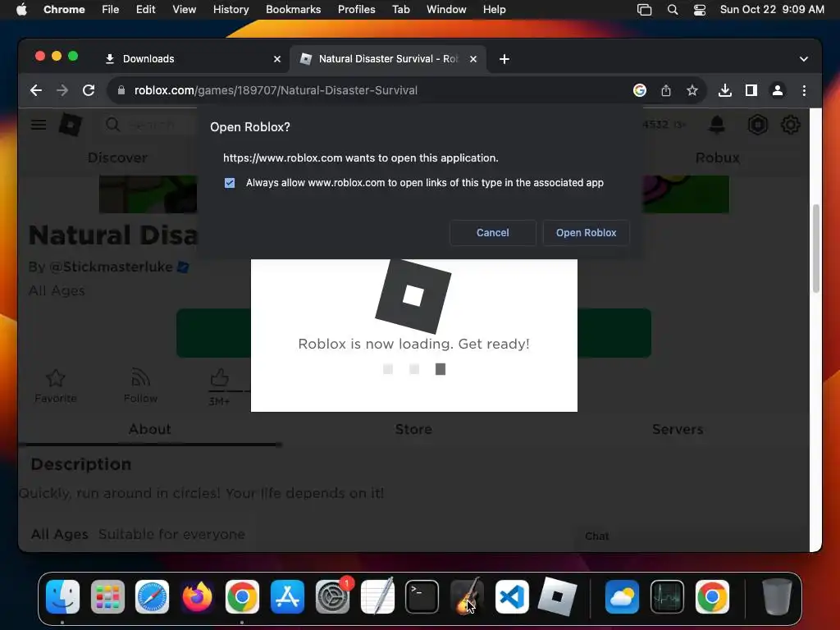Switch to the Servers tab
Image resolution: width=840 pixels, height=630 pixels.
coord(678,429)
